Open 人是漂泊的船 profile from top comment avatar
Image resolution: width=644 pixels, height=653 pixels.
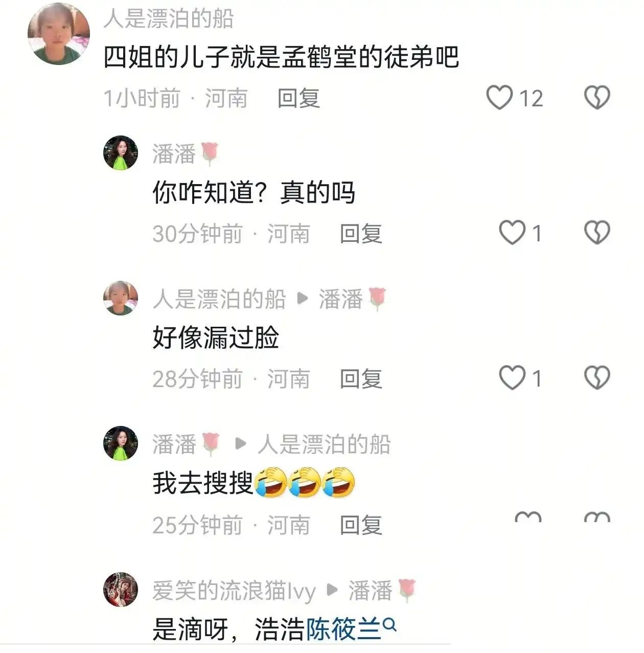(x=58, y=34)
